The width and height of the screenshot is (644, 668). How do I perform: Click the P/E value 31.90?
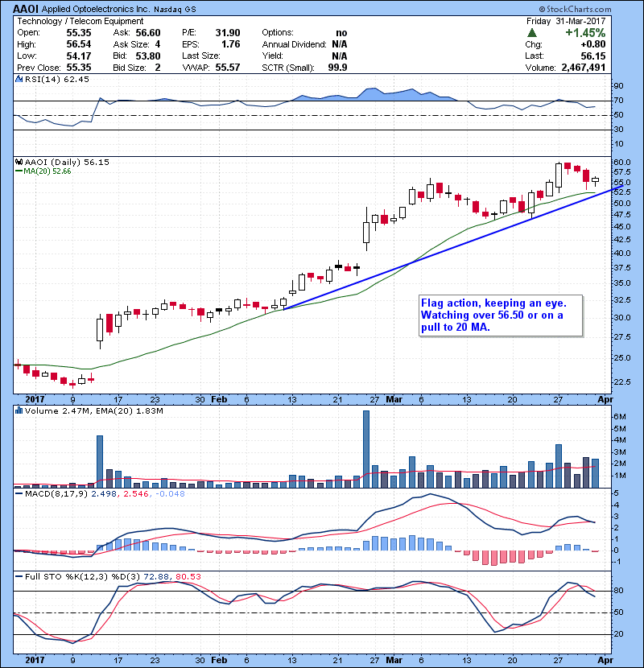(x=228, y=33)
